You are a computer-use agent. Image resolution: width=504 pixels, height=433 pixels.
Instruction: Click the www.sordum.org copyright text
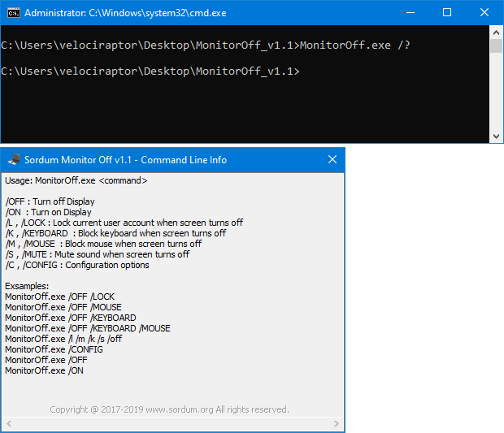169,409
